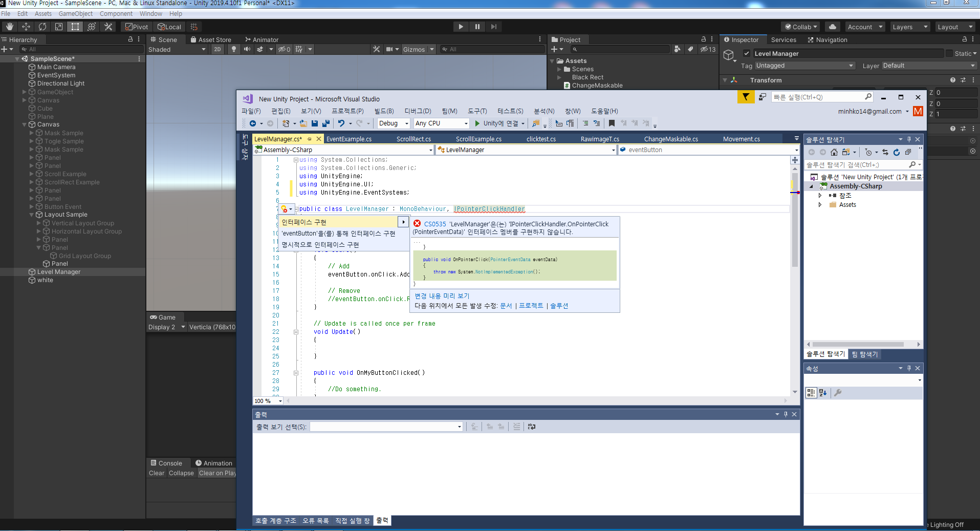The height and width of the screenshot is (531, 980).
Task: Open Visual Studio 디버그(D) menu
Action: (418, 111)
